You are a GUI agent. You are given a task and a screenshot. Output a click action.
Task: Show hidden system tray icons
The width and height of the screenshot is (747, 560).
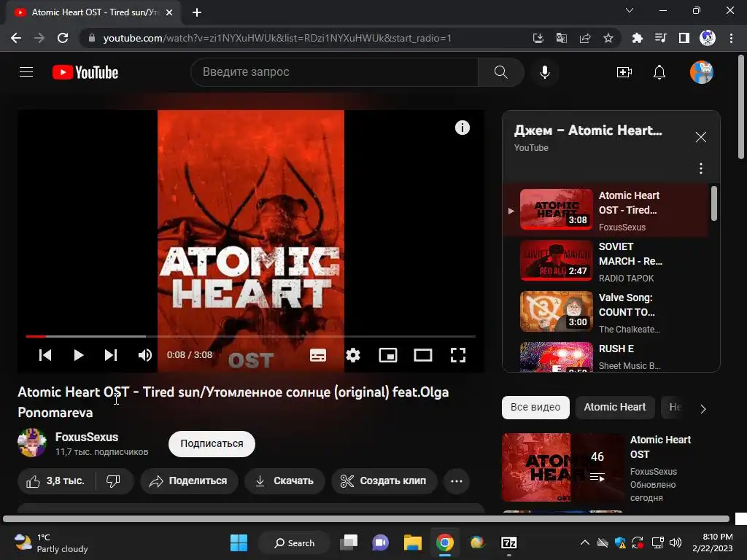point(584,542)
